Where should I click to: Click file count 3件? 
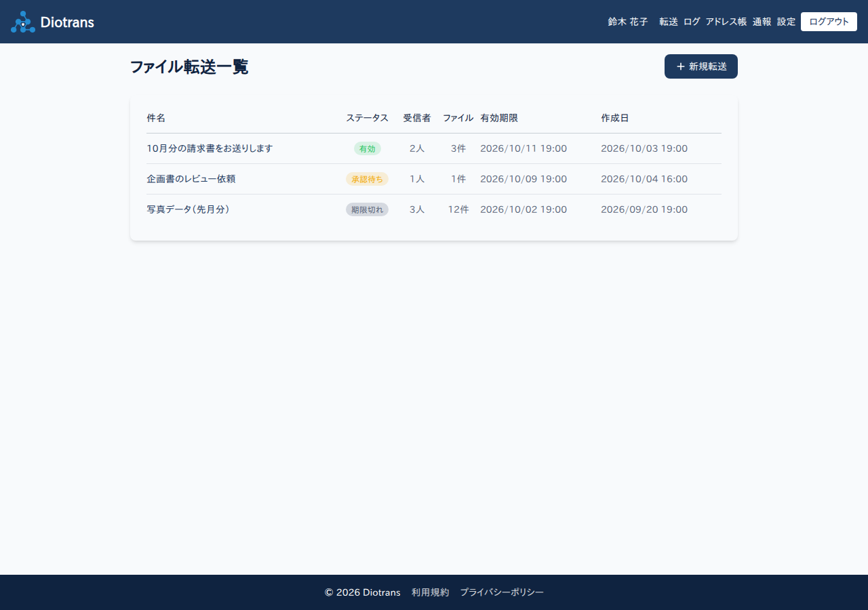pyautogui.click(x=458, y=148)
